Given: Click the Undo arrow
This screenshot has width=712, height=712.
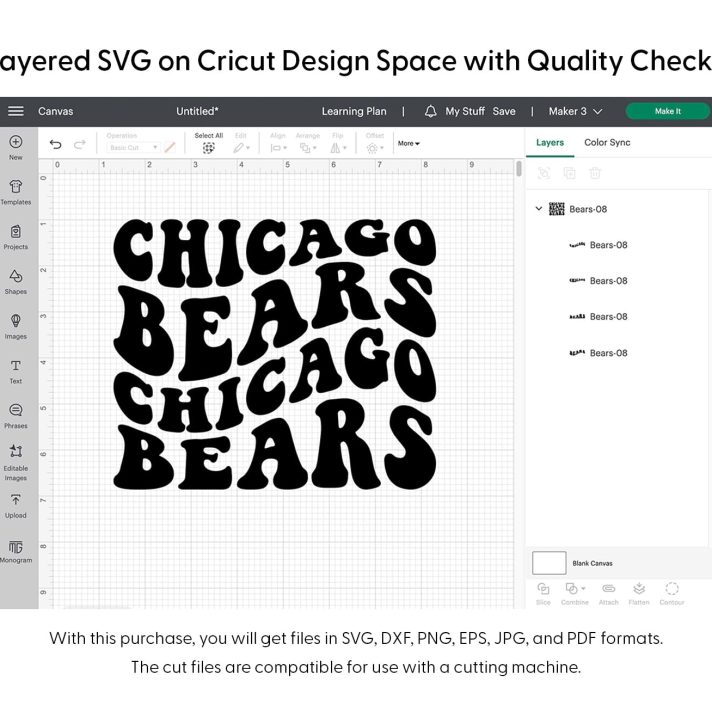Looking at the screenshot, I should pyautogui.click(x=55, y=144).
